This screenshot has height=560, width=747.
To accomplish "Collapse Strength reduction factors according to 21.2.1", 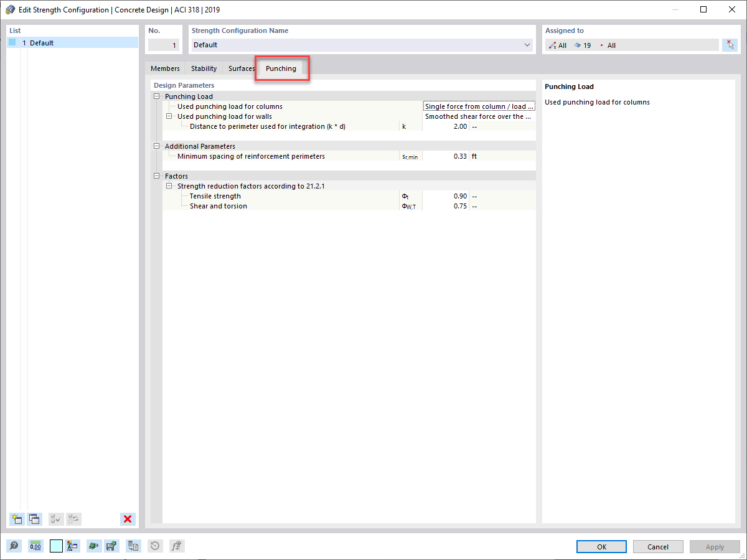I will coord(169,186).
